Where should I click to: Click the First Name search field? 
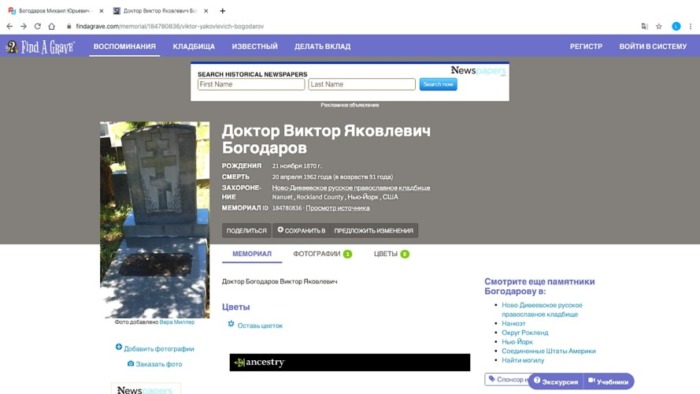click(x=251, y=84)
